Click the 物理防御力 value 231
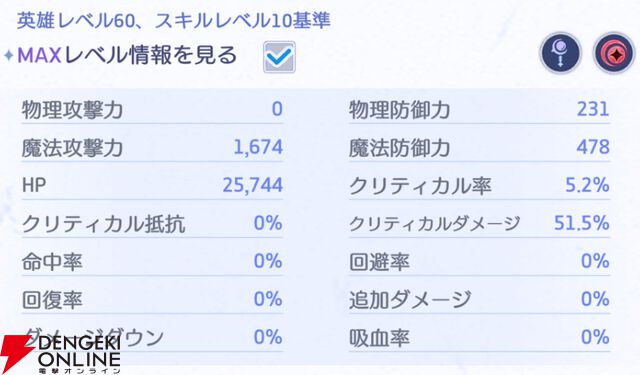The image size is (640, 375). tap(593, 109)
